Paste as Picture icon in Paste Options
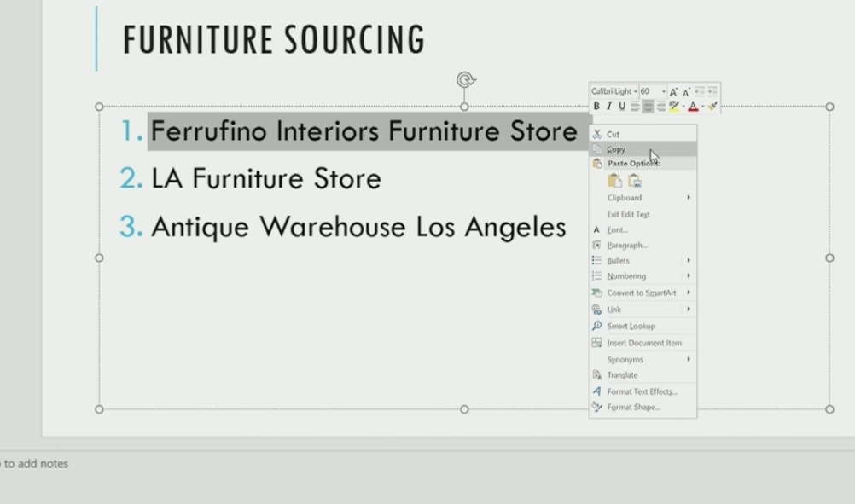Screen dimensions: 855x504 [x=635, y=181]
